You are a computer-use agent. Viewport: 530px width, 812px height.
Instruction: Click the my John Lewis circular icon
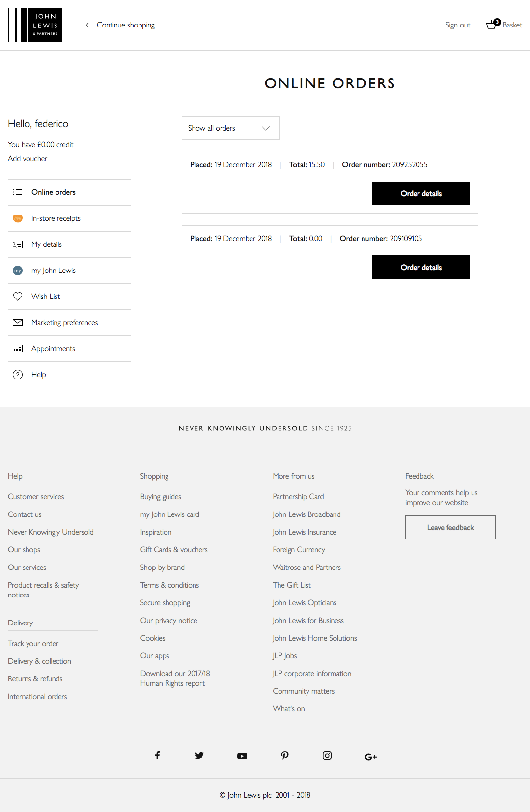pyautogui.click(x=18, y=270)
